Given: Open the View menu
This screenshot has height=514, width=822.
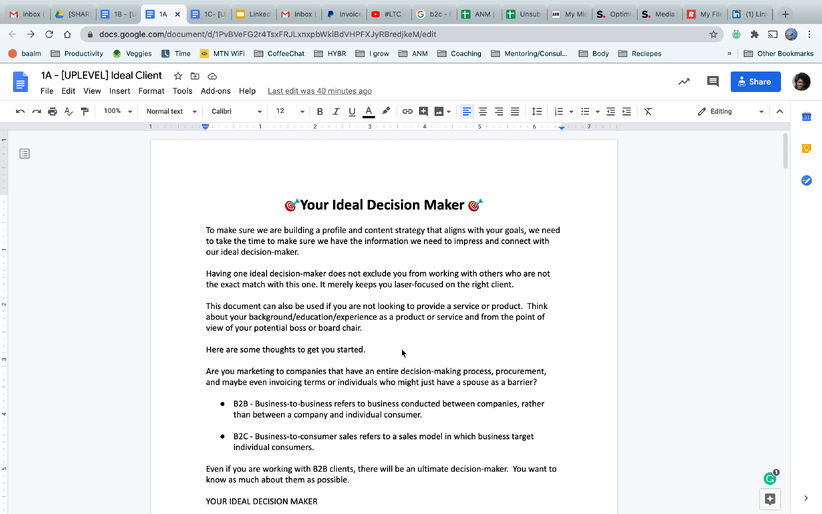Looking at the screenshot, I should (x=92, y=91).
